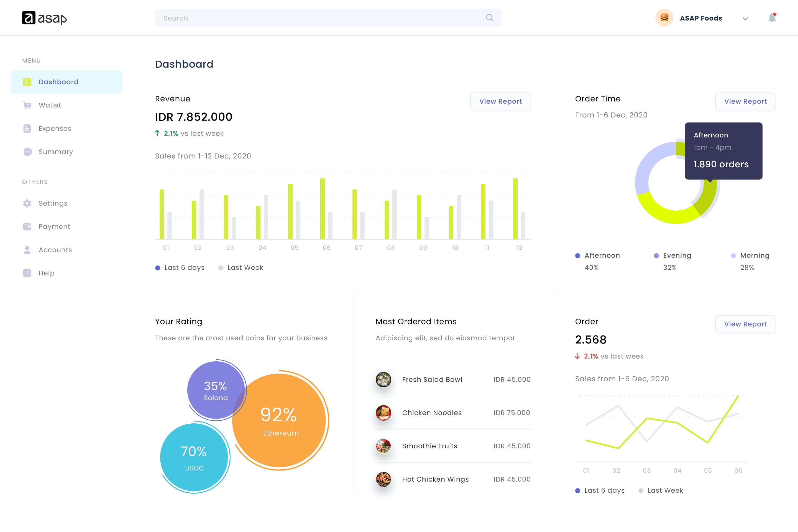This screenshot has width=798, height=532.
Task: Click View Report for Order Time
Action: 745,101
